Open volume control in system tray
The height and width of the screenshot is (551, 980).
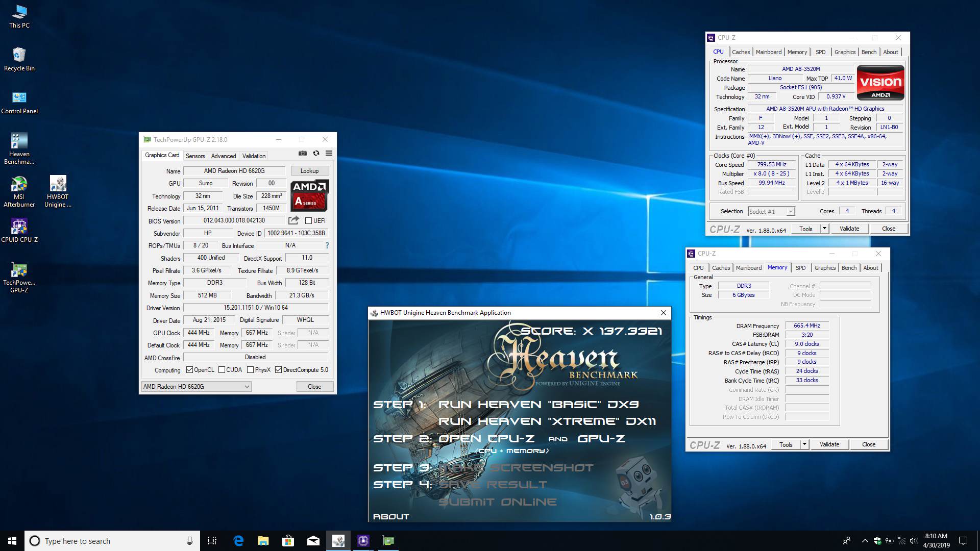tap(914, 541)
